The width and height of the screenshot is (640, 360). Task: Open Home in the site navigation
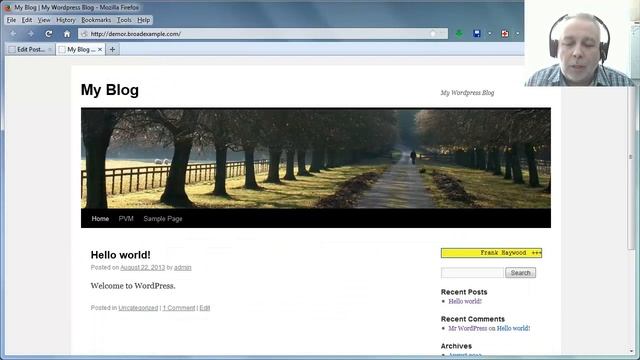pyautogui.click(x=100, y=219)
